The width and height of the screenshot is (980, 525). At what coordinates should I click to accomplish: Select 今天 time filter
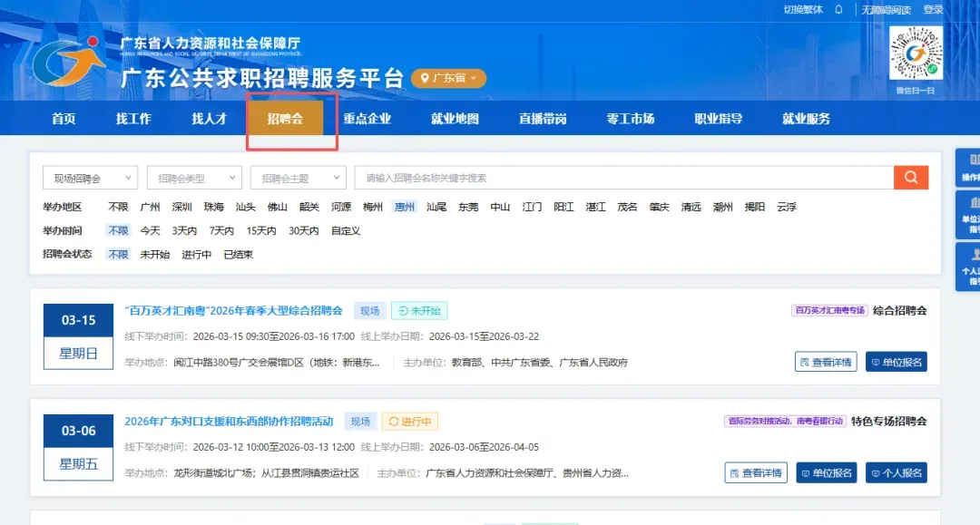click(x=150, y=230)
